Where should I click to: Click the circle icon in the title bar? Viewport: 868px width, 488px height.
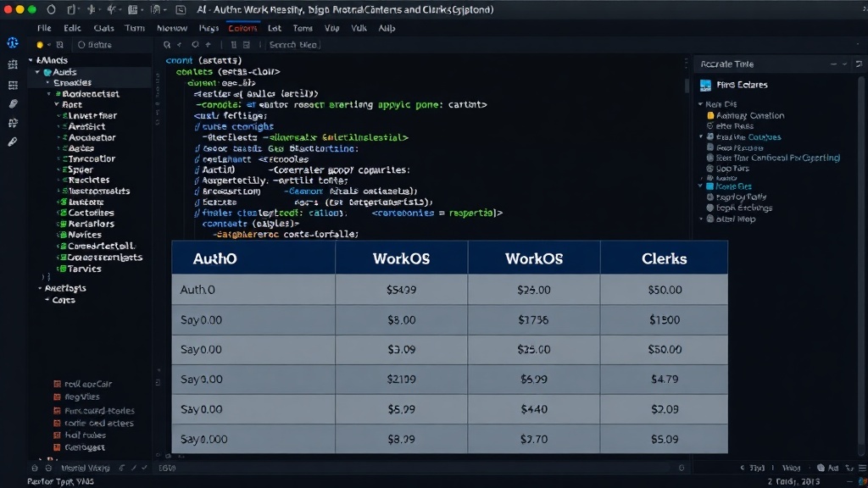pyautogui.click(x=51, y=9)
